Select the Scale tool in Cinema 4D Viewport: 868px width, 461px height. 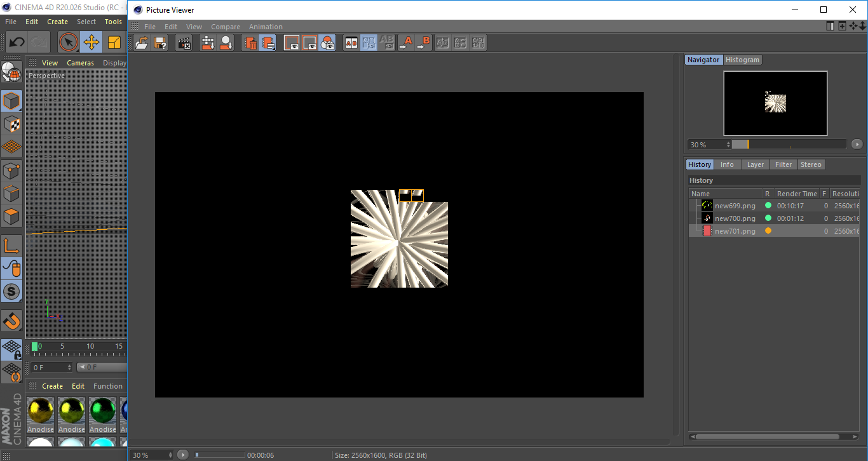[114, 43]
